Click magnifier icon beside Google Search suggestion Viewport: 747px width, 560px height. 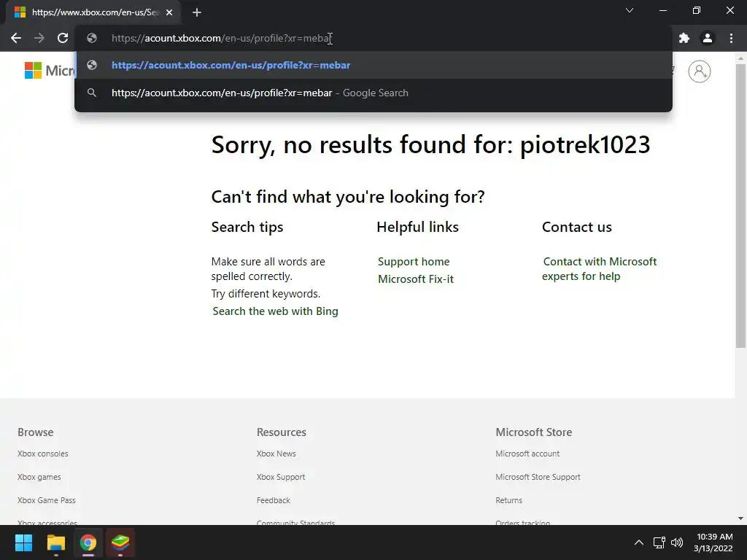point(92,93)
